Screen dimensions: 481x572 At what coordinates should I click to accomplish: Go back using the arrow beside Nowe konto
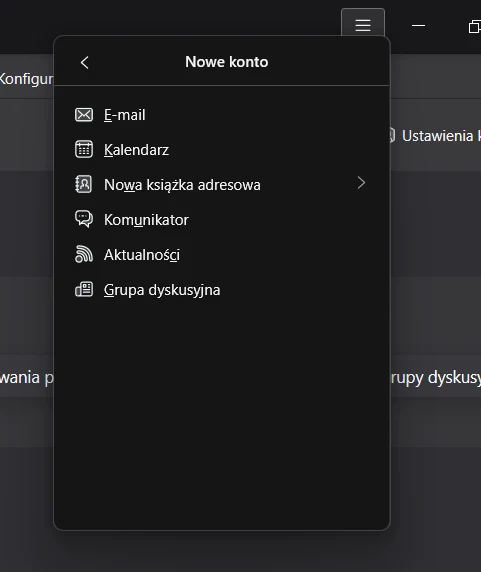[x=85, y=62]
